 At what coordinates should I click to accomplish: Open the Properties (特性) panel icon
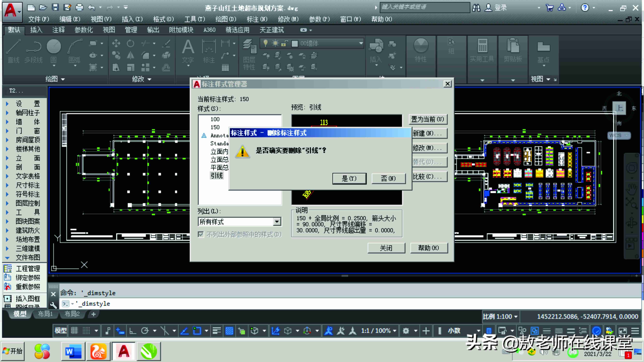tap(421, 50)
